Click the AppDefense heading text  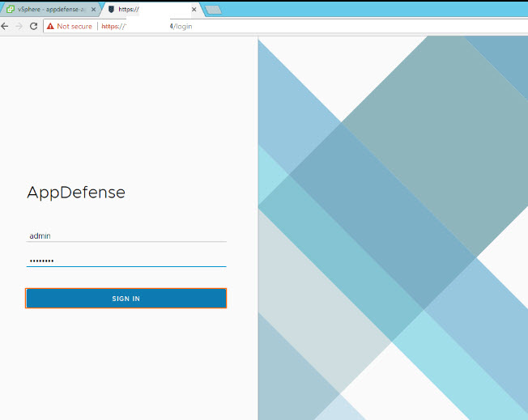click(76, 193)
